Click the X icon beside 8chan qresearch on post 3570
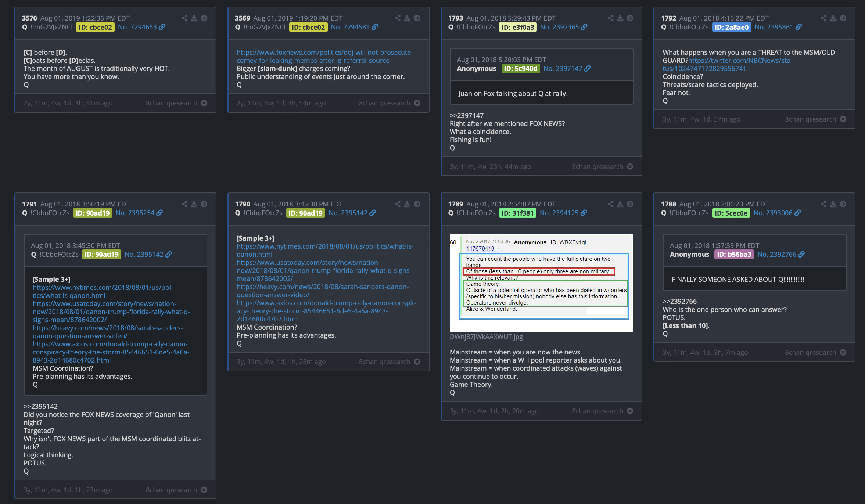 (x=204, y=103)
